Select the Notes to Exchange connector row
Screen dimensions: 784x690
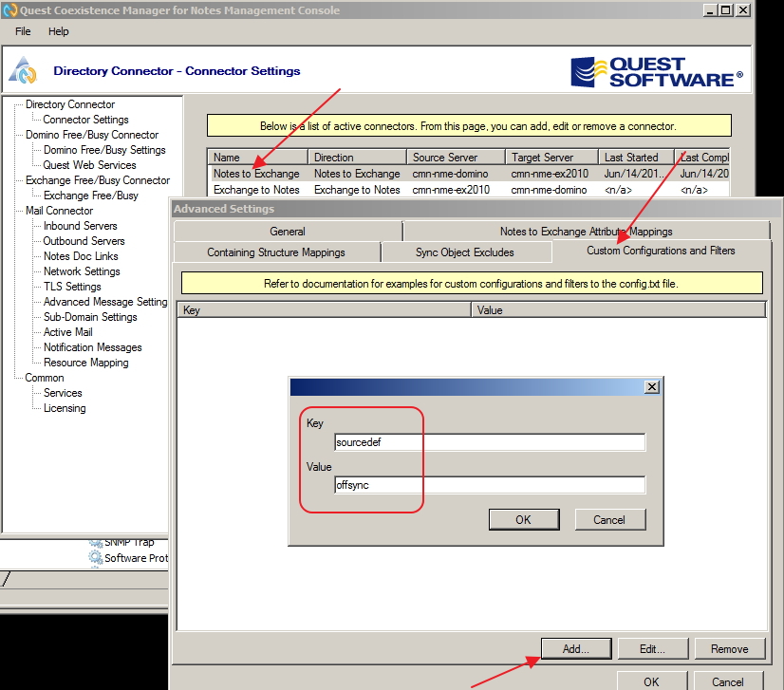(x=468, y=174)
